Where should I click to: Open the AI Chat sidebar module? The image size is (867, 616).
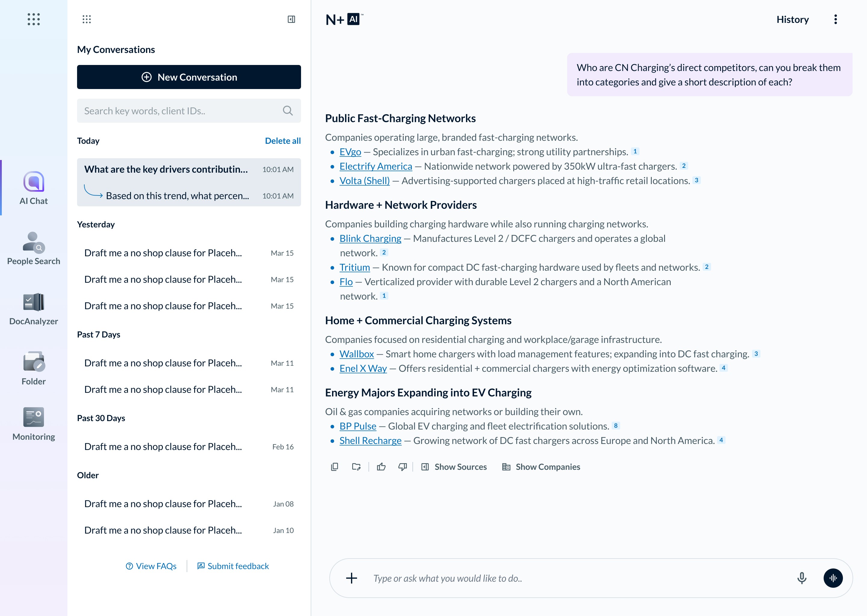tap(33, 188)
